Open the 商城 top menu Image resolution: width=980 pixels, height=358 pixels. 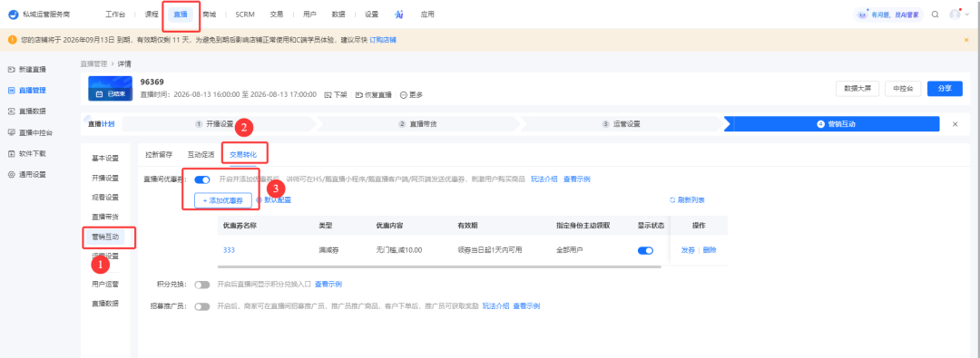pos(210,15)
